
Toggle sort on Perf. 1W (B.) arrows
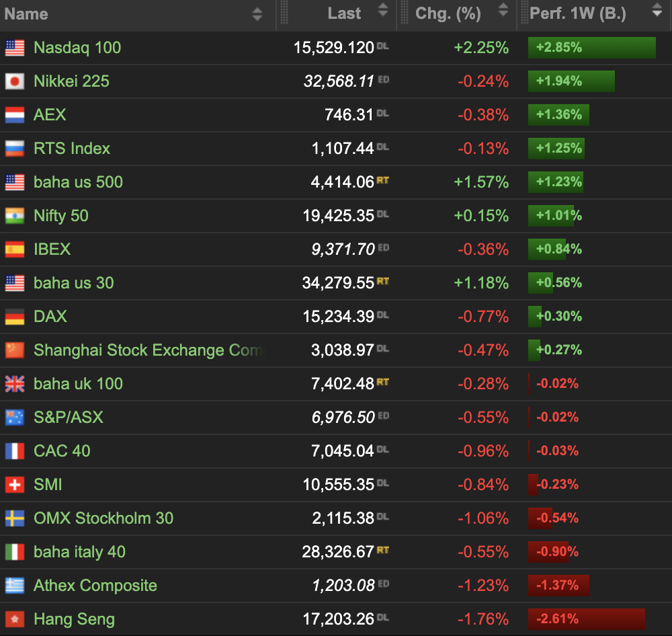tap(657, 10)
